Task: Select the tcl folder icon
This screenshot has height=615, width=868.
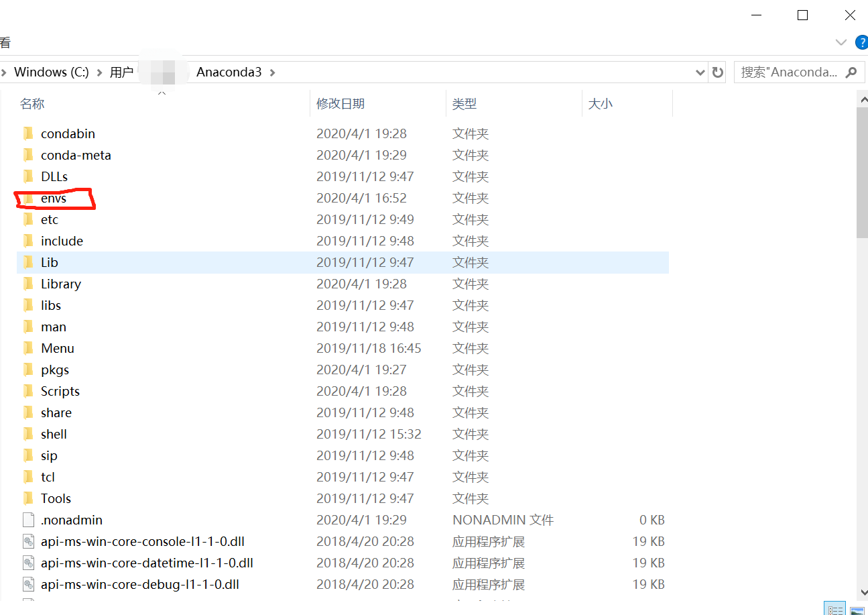Action: (x=28, y=477)
